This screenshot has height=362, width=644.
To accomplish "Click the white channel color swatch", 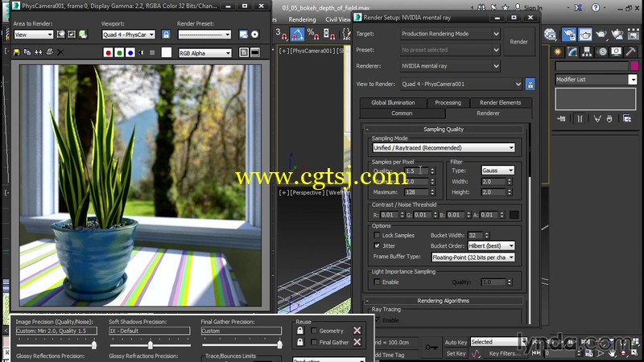I will click(x=167, y=52).
